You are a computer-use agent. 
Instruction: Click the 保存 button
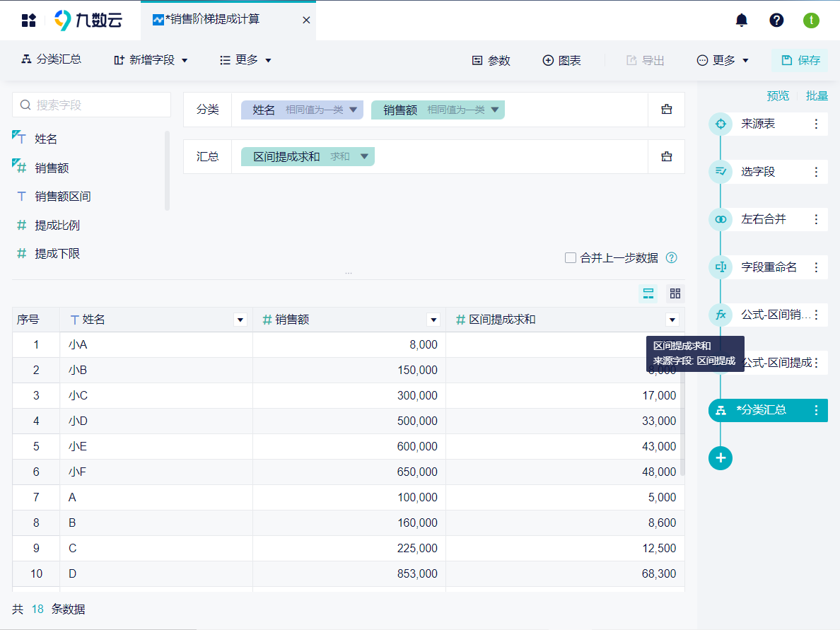(x=800, y=60)
